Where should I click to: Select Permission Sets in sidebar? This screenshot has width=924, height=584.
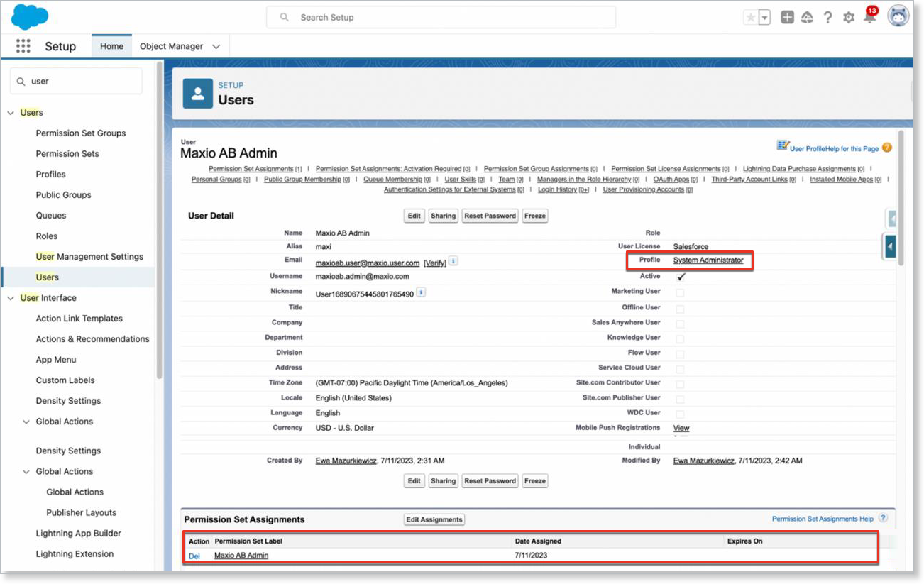67,154
